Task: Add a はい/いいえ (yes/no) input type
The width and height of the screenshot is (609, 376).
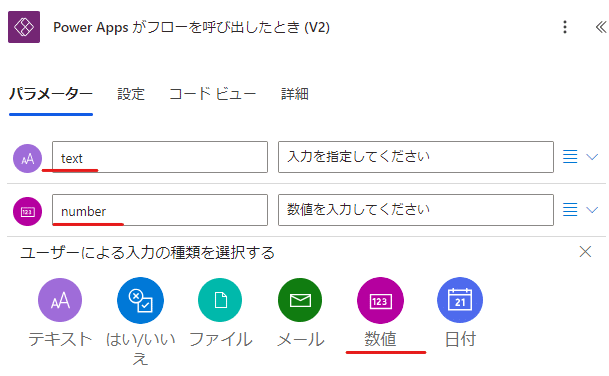Action: (140, 322)
